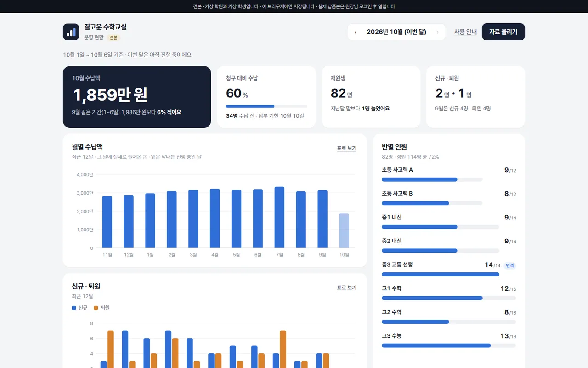The width and height of the screenshot is (588, 368).
Task: Click the next-month right chevron
Action: (x=437, y=32)
